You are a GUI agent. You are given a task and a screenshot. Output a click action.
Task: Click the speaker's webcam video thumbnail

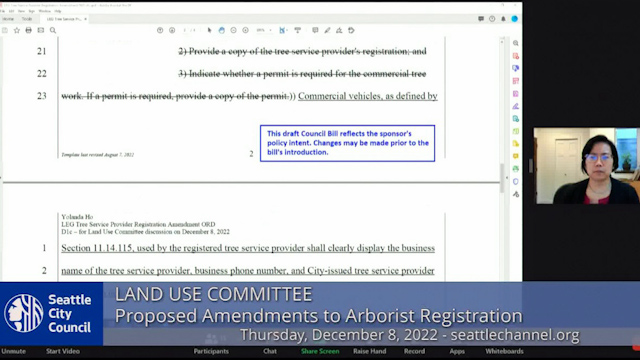pyautogui.click(x=587, y=166)
